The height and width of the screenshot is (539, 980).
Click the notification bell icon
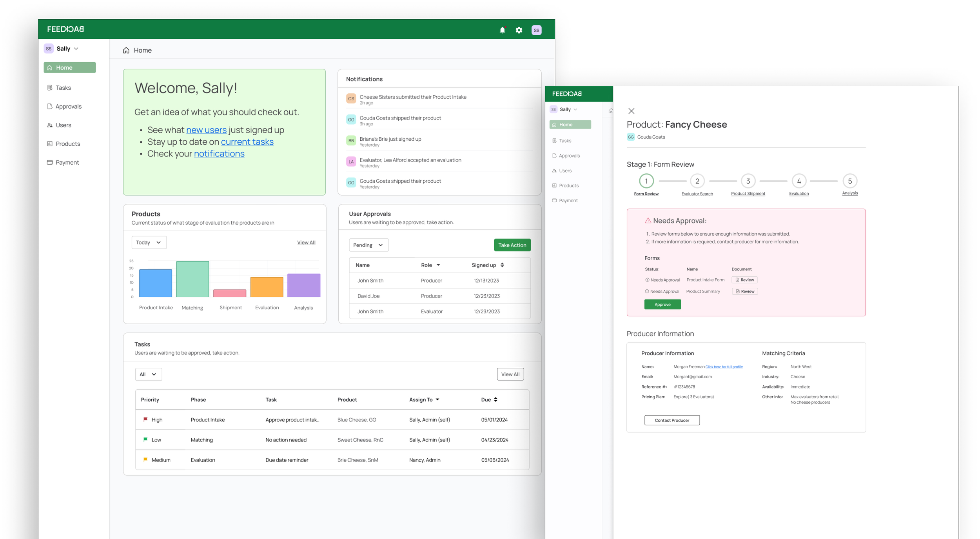(x=502, y=30)
